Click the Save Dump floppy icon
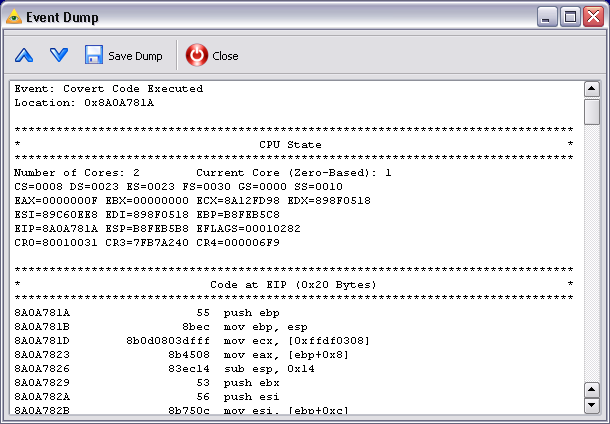 point(94,55)
